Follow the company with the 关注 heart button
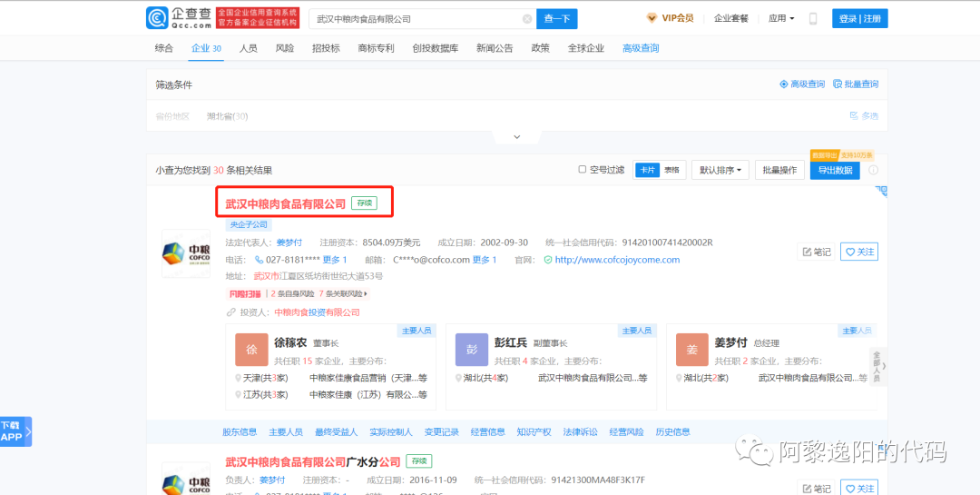980x495 pixels. [x=858, y=252]
